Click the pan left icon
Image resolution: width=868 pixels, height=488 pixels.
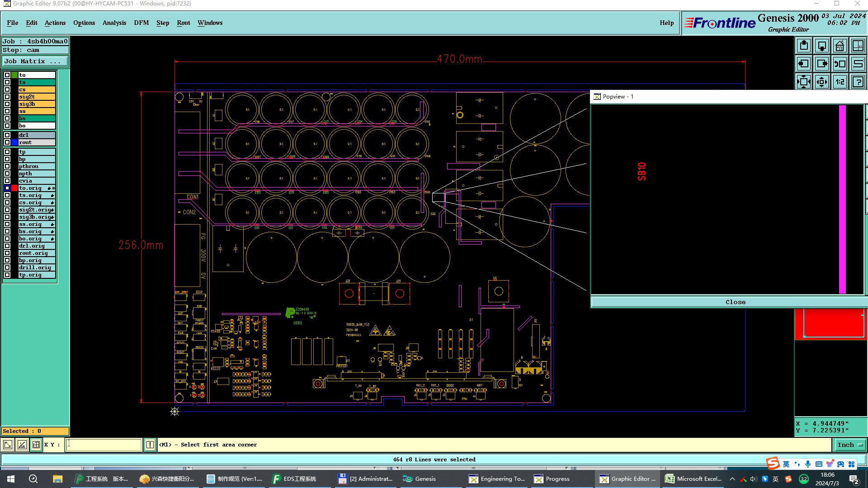[x=804, y=64]
